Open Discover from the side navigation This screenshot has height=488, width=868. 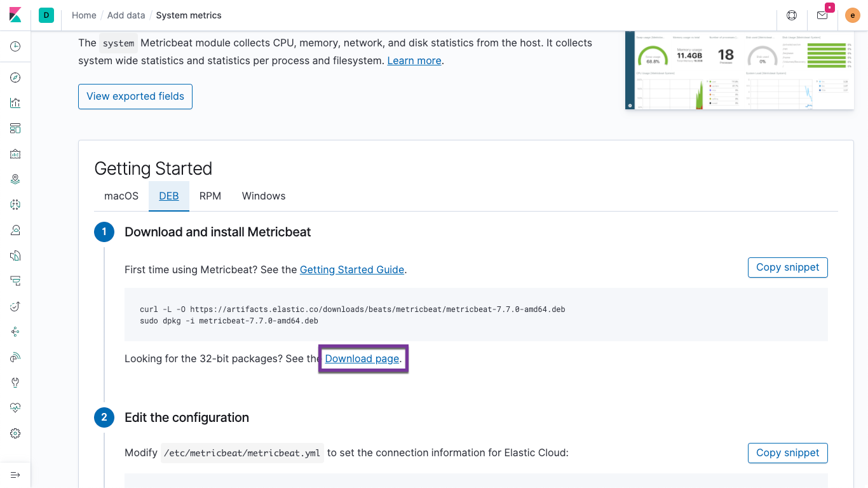point(15,78)
